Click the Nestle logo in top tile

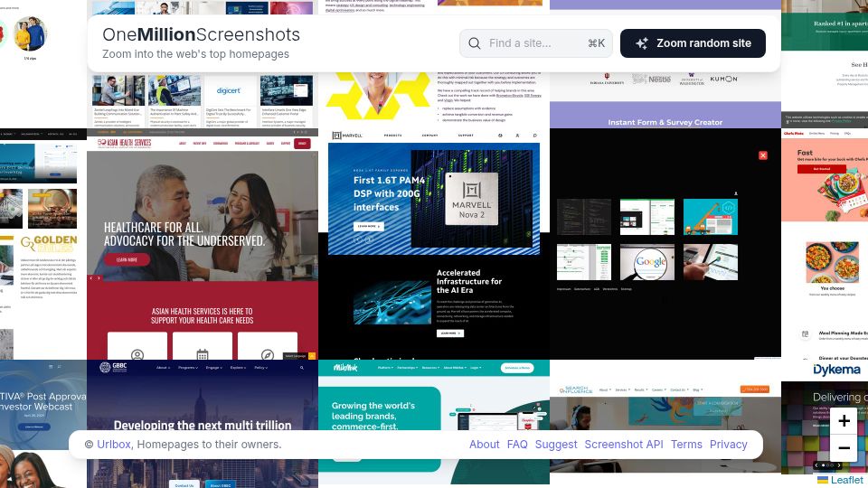pyautogui.click(x=652, y=80)
